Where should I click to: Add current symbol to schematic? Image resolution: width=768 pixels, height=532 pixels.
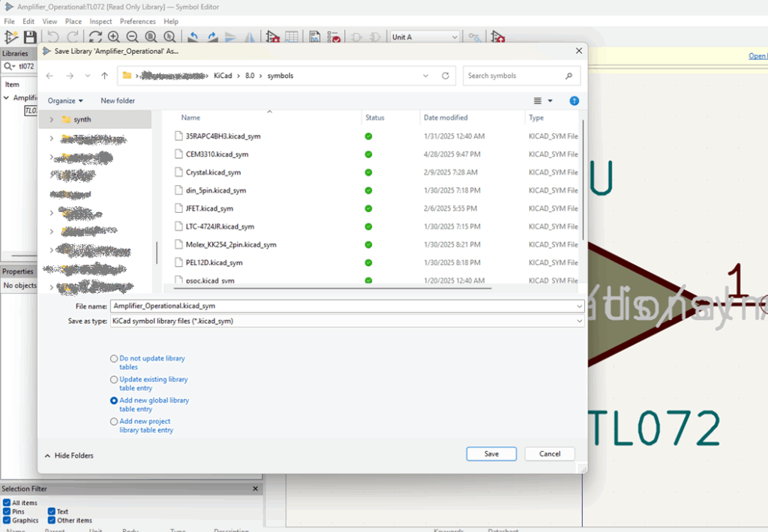pos(498,37)
